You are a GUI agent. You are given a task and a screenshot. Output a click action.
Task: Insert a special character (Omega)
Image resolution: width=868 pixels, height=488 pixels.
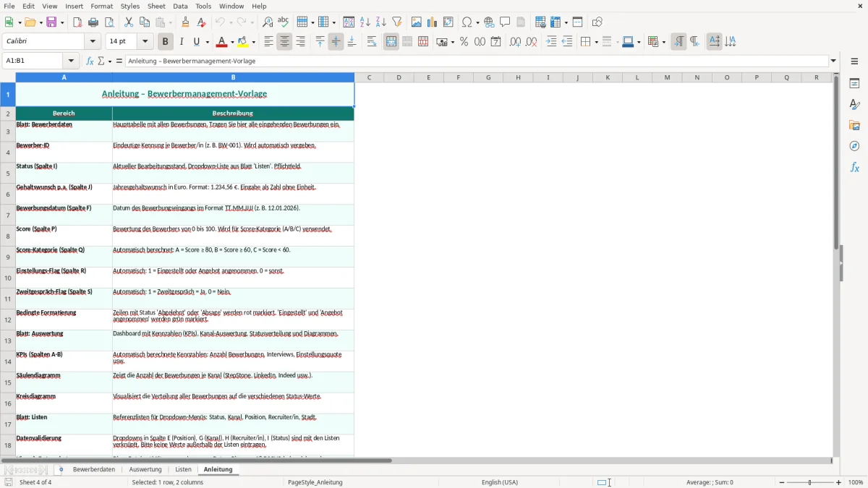click(x=467, y=22)
